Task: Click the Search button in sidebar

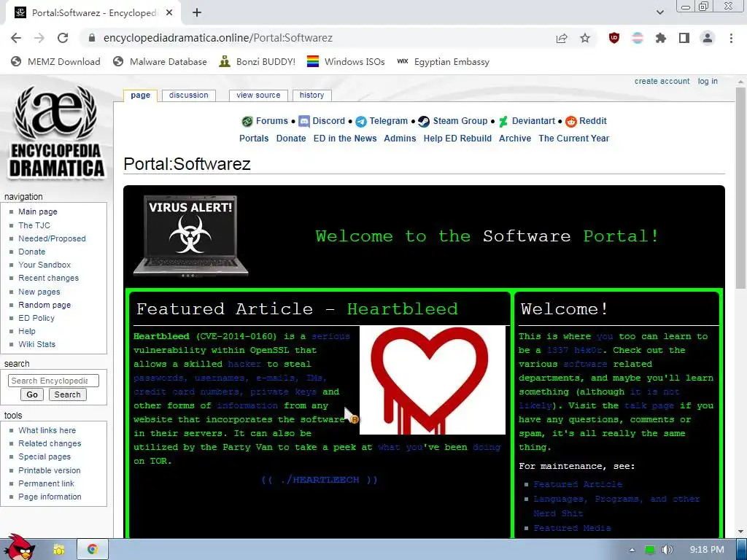Action: (67, 394)
